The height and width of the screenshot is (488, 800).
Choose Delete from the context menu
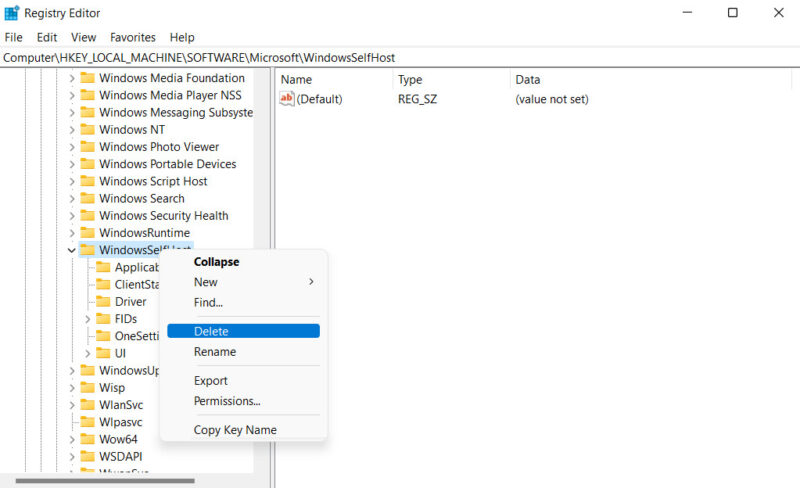[243, 331]
